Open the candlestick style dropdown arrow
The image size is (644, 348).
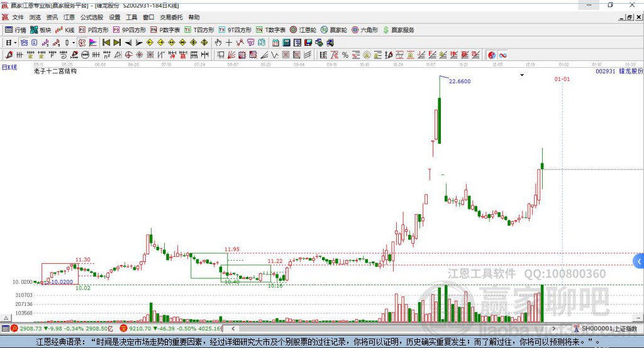(74, 43)
